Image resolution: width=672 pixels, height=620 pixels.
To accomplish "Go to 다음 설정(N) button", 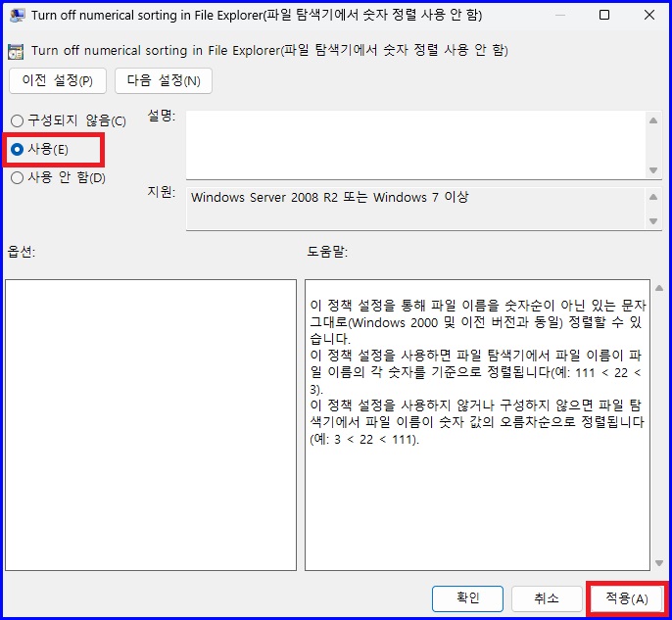I will (x=164, y=80).
